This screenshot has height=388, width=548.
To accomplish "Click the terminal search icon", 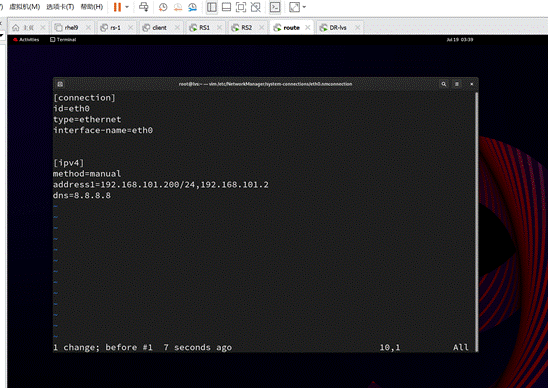I will (444, 84).
